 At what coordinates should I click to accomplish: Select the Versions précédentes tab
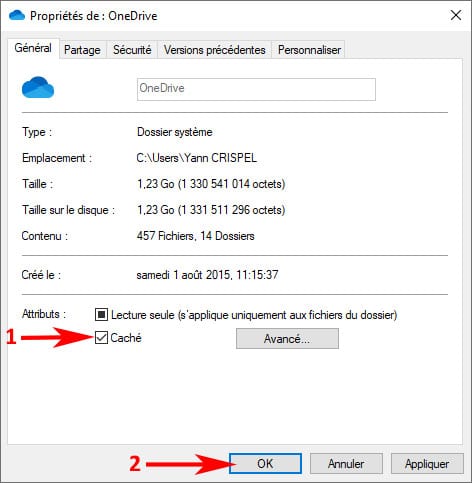pyautogui.click(x=215, y=50)
